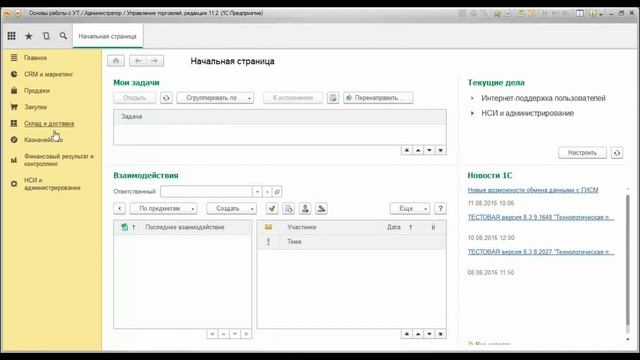Click Перенаправить button

(378, 98)
